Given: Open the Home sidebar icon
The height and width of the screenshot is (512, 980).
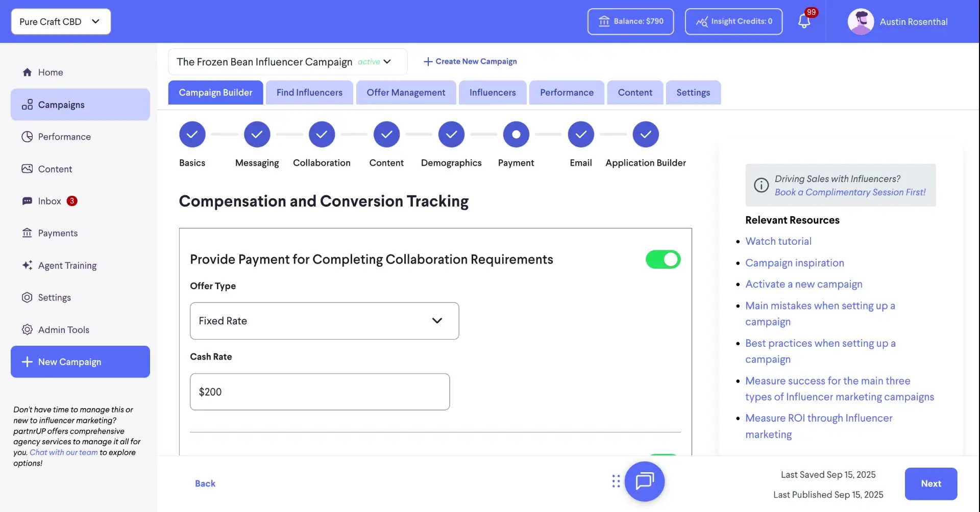Looking at the screenshot, I should pyautogui.click(x=27, y=72).
